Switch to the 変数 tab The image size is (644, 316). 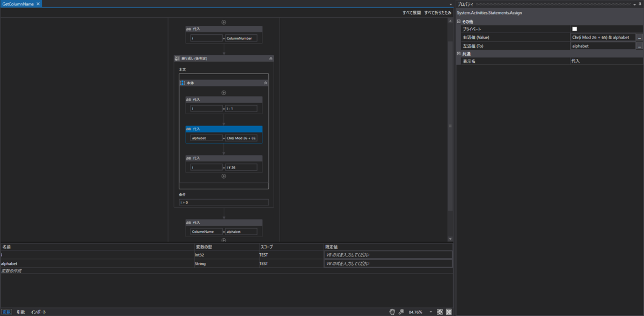pos(6,312)
